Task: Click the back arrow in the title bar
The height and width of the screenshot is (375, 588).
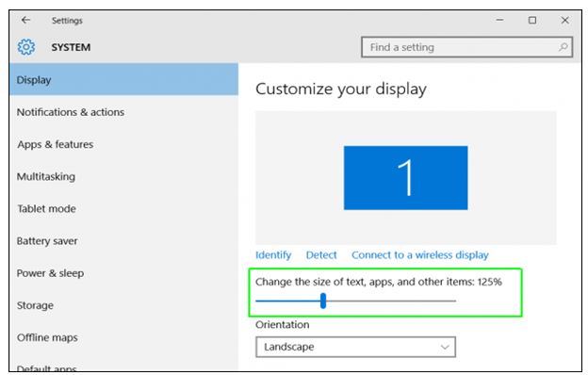Action: pyautogui.click(x=25, y=20)
